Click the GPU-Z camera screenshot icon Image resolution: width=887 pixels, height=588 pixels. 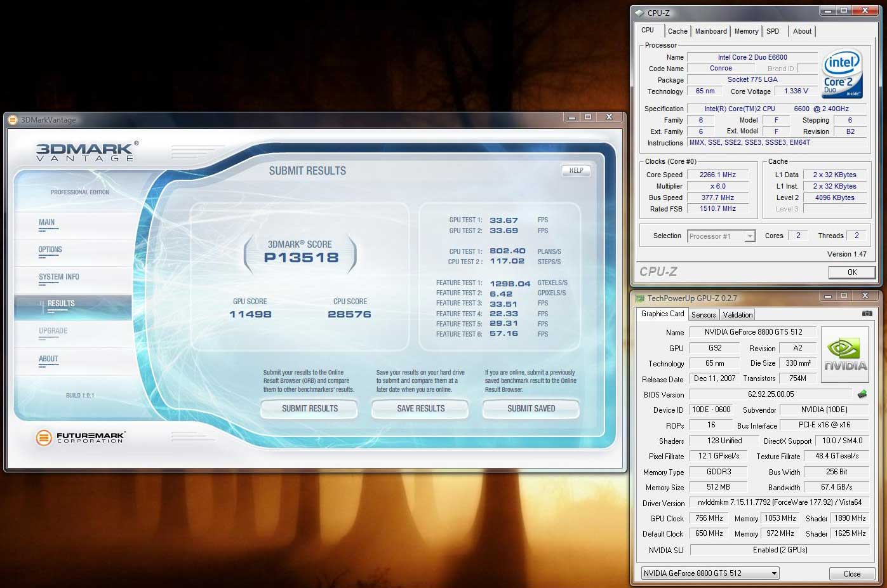point(867,314)
